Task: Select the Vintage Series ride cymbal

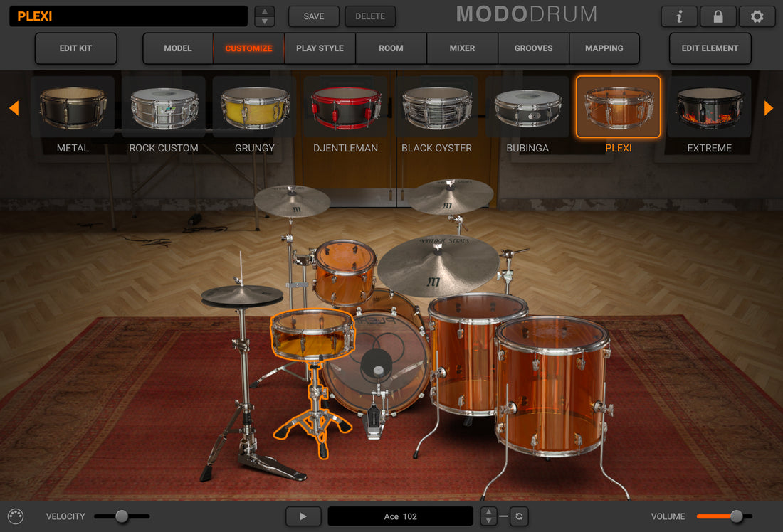Action: point(438,265)
